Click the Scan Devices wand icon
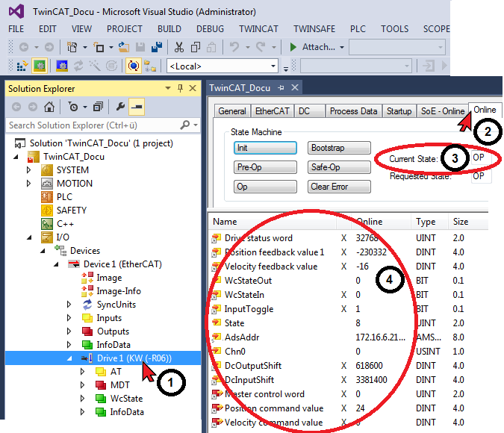The height and width of the screenshot is (433, 504). 95,66
